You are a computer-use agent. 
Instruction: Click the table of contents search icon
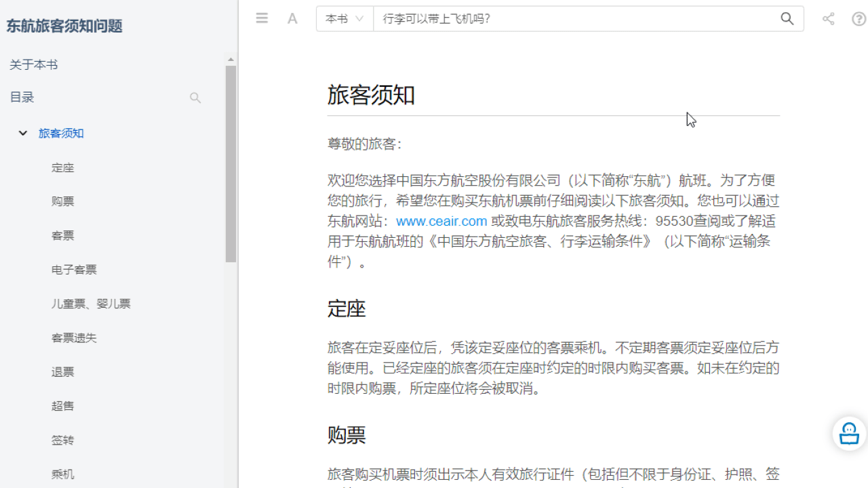click(x=195, y=98)
